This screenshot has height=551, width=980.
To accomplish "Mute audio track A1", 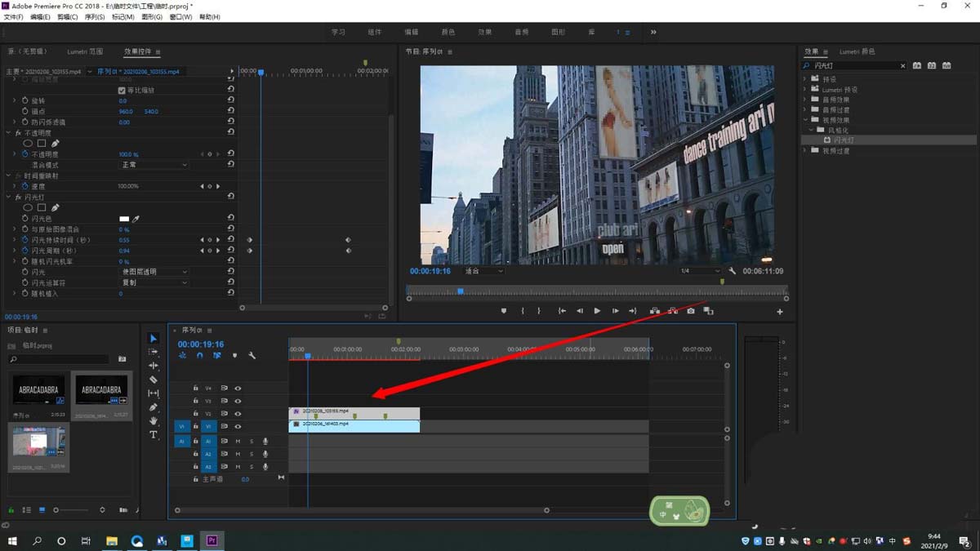I will click(238, 442).
